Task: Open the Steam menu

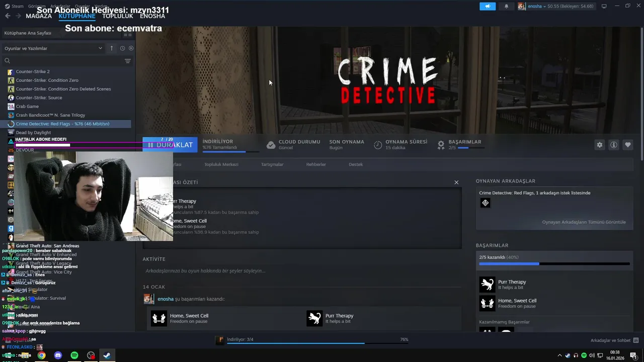Action: (x=17, y=6)
